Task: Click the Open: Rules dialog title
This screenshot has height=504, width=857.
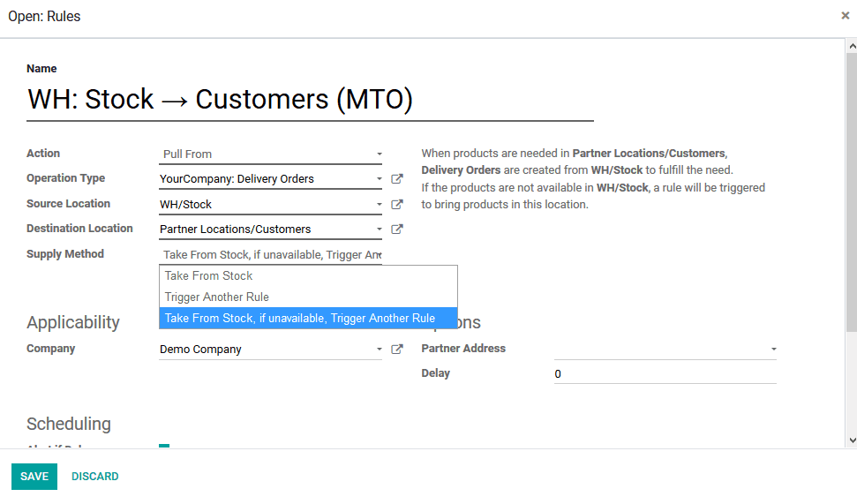Action: point(44,17)
